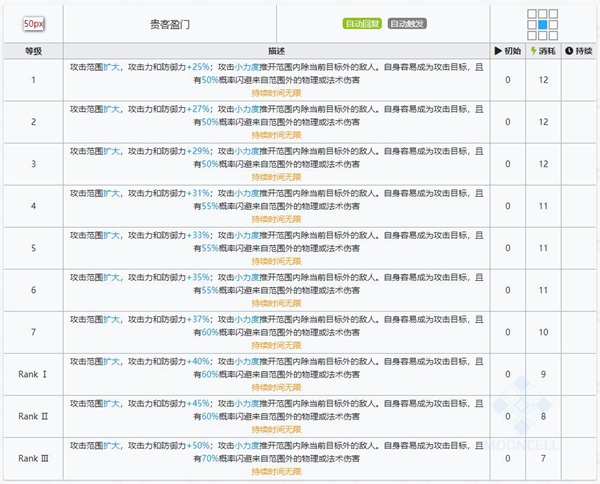Image resolution: width=600 pixels, height=484 pixels.
Task: Click the level 7 cell
Action: (33, 332)
